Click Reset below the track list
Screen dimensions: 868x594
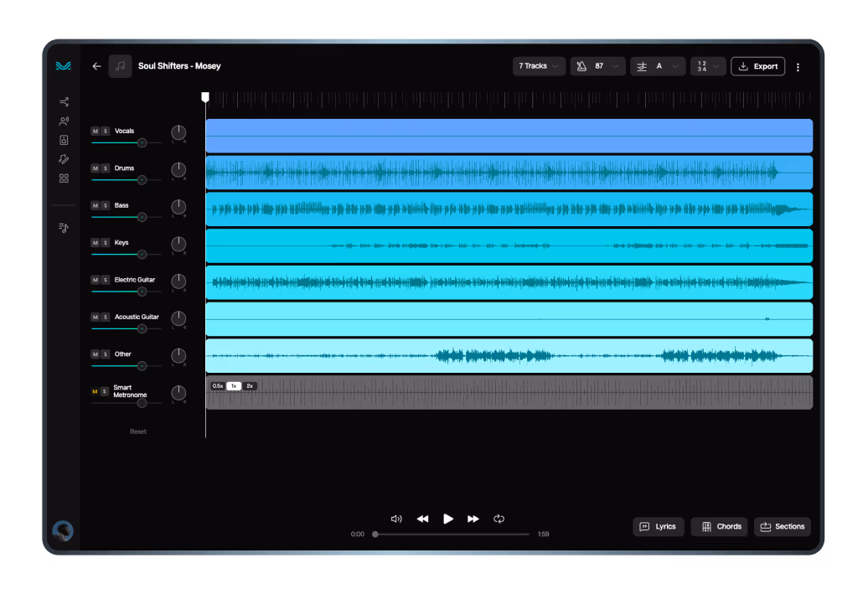pyautogui.click(x=138, y=431)
